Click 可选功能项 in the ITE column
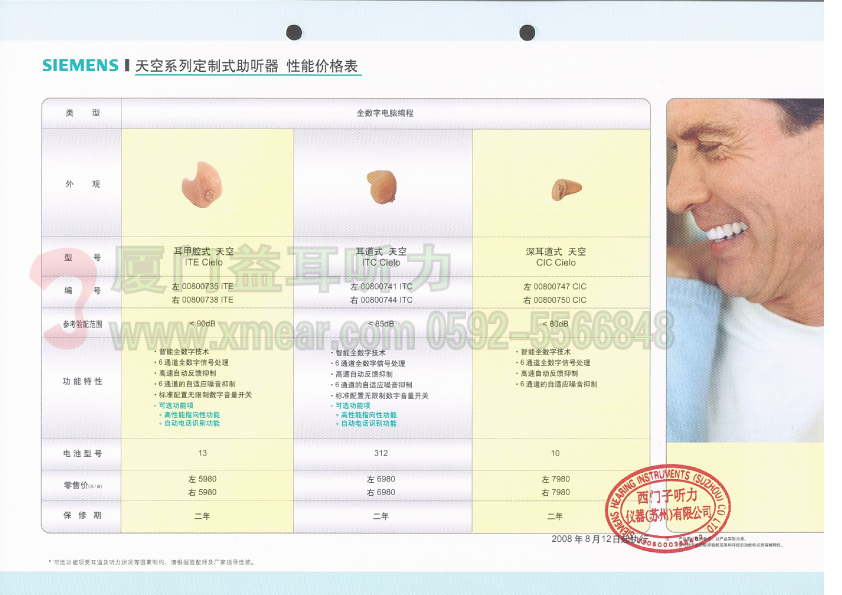This screenshot has height=595, width=842. (176, 405)
